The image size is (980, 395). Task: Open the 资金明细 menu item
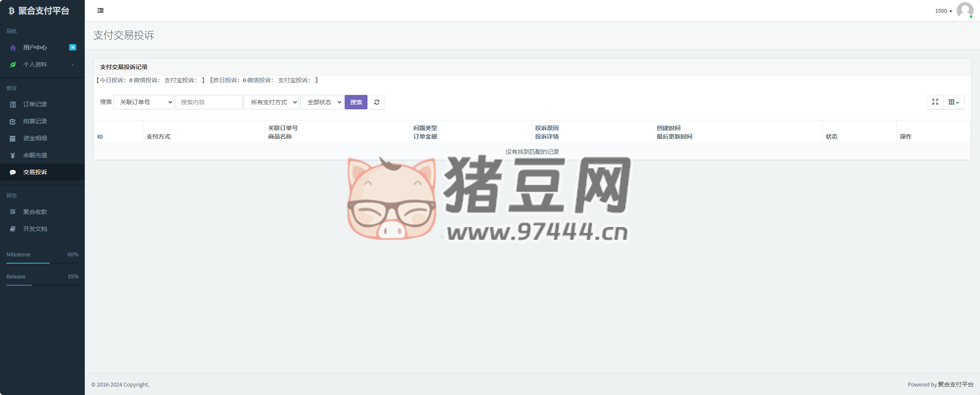tap(35, 138)
